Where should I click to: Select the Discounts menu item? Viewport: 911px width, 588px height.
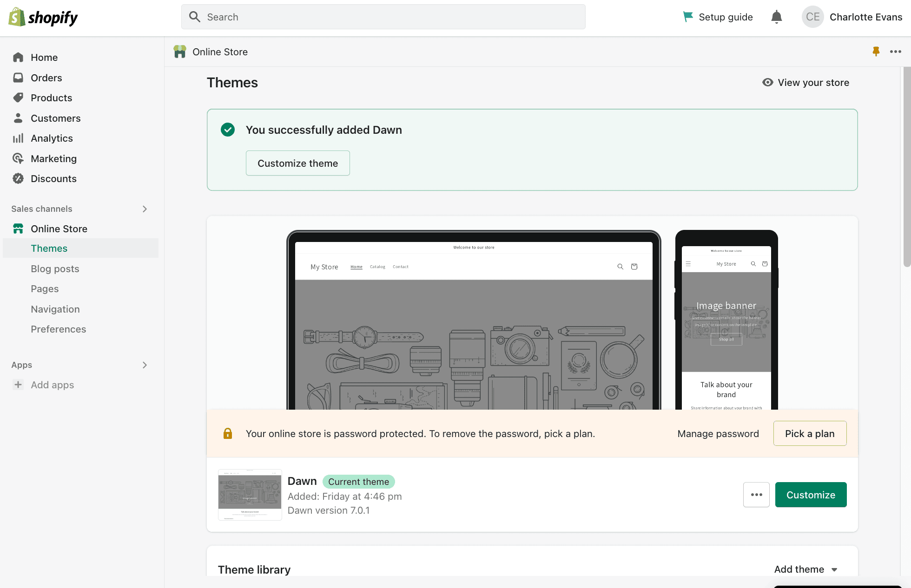(54, 178)
